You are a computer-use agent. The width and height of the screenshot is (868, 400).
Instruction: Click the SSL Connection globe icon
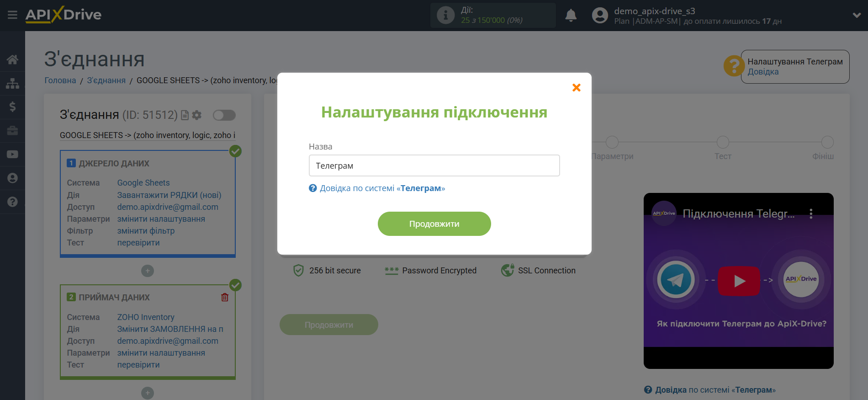(508, 271)
